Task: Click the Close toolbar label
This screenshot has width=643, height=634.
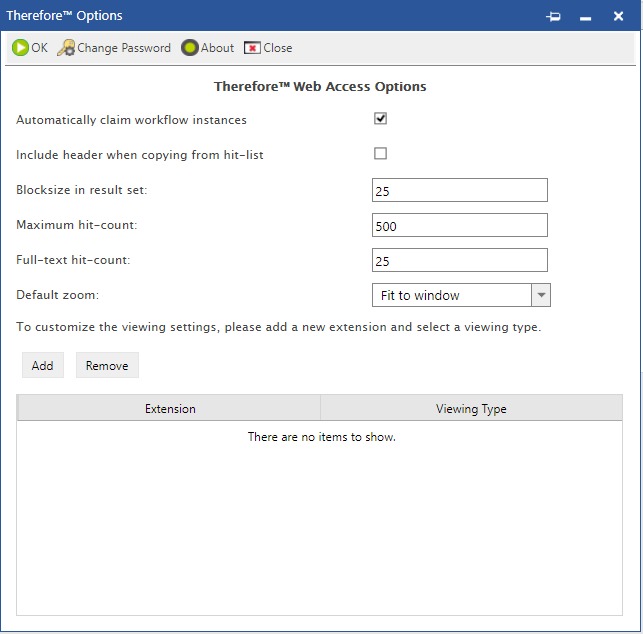Action: tap(278, 48)
